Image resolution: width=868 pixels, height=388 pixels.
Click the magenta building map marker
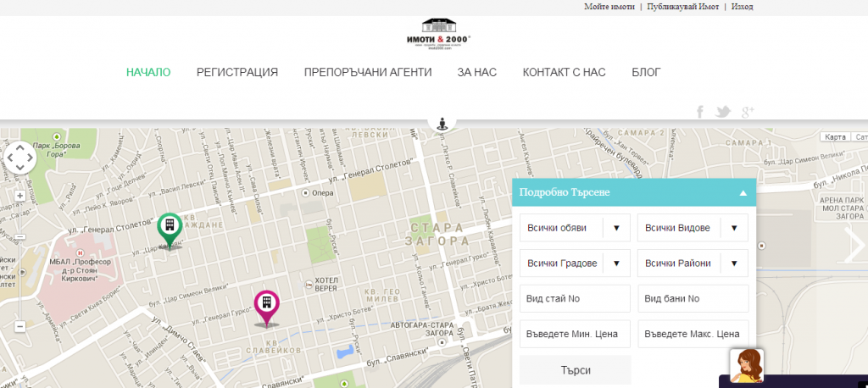pyautogui.click(x=267, y=308)
